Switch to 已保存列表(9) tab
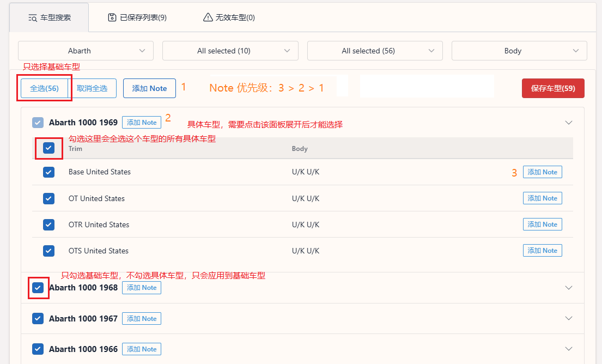Image resolution: width=602 pixels, height=364 pixels. (x=137, y=17)
